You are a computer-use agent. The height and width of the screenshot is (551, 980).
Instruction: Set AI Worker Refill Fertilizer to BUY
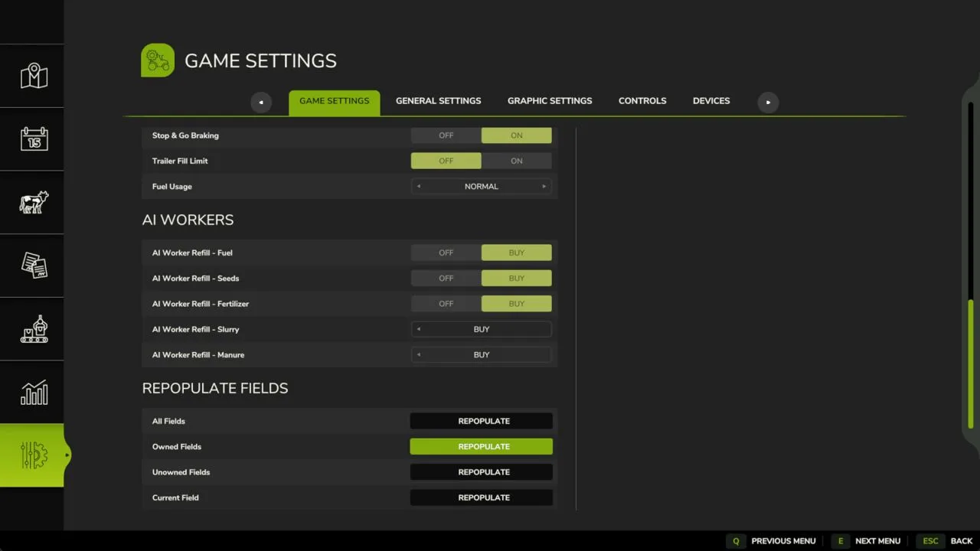(x=517, y=304)
